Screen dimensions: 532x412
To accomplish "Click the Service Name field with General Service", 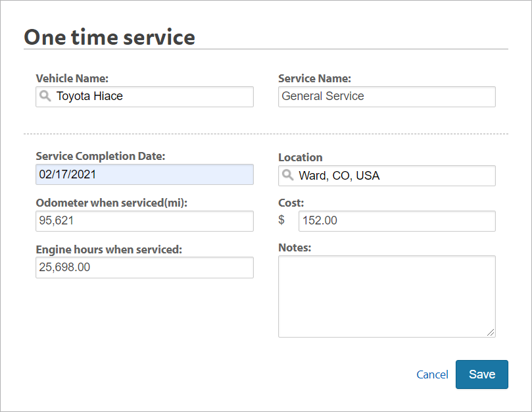I will pos(387,96).
